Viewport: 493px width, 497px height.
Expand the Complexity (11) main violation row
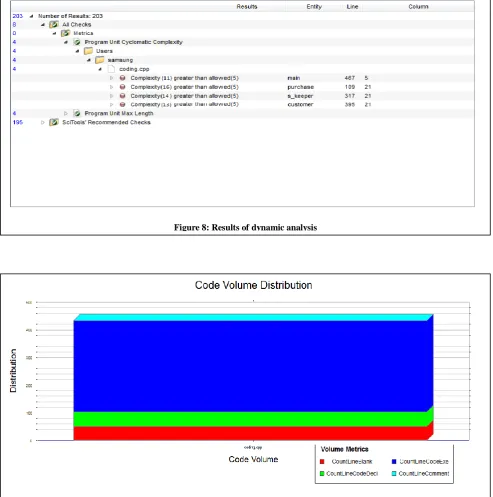tap(112, 78)
